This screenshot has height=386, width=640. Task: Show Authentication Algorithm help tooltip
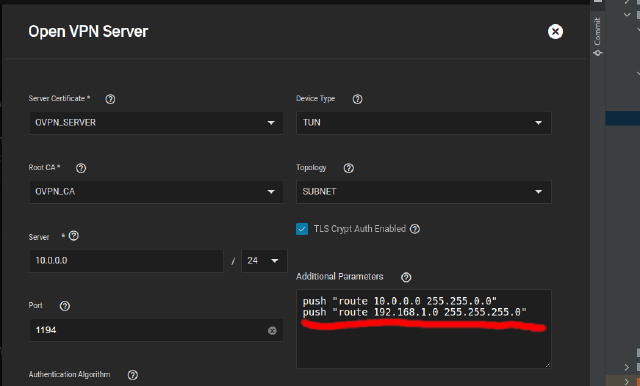point(133,375)
